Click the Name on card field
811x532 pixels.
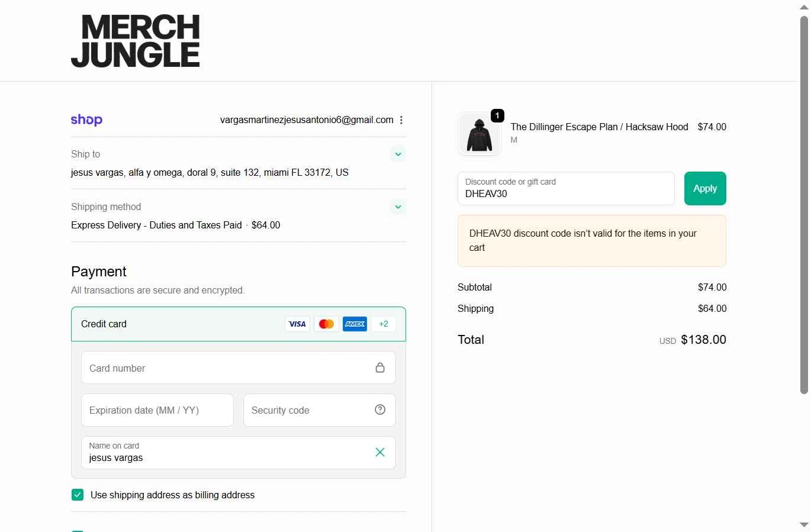(239, 453)
